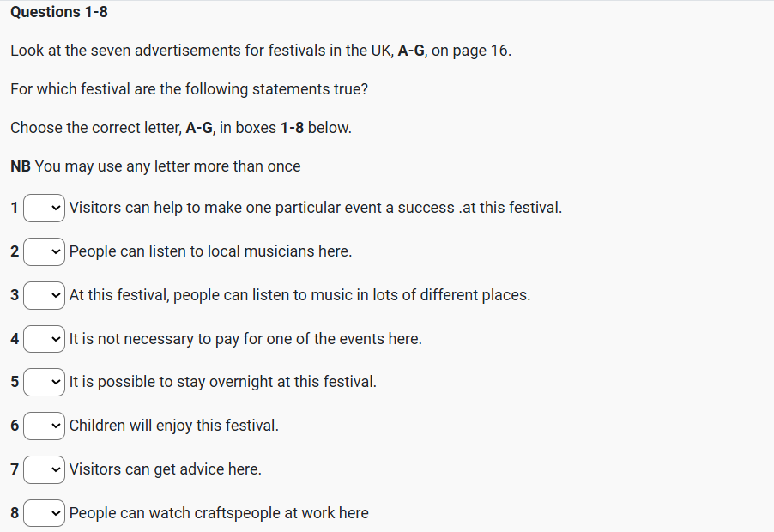Click statement about music in different places
The height and width of the screenshot is (532, 774).
click(299, 295)
